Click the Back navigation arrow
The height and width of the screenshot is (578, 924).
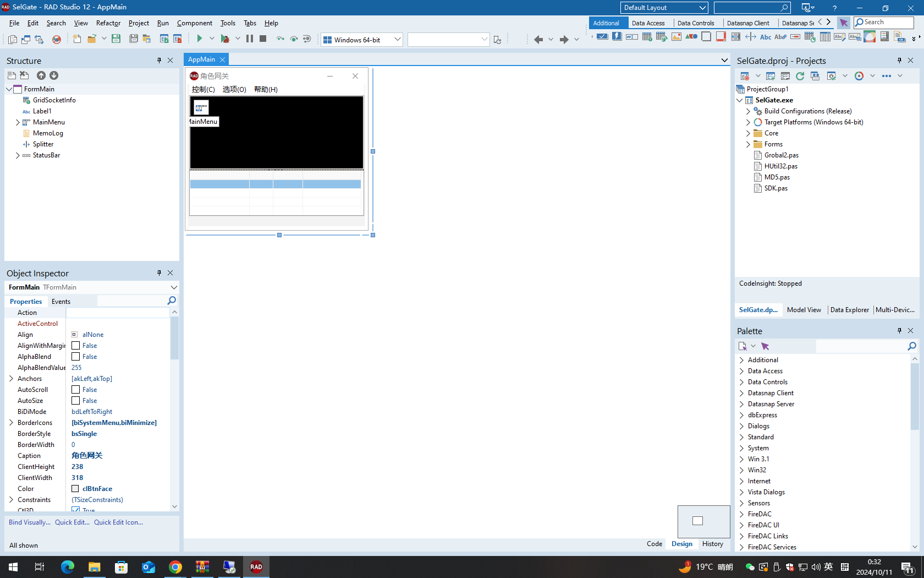click(x=538, y=39)
